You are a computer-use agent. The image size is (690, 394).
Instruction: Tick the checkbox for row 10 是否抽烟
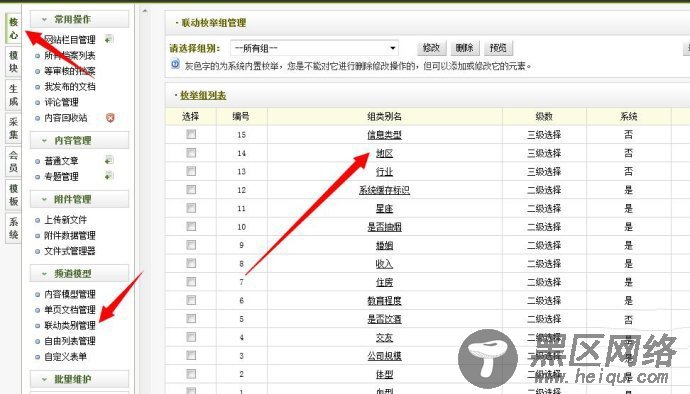tap(191, 226)
